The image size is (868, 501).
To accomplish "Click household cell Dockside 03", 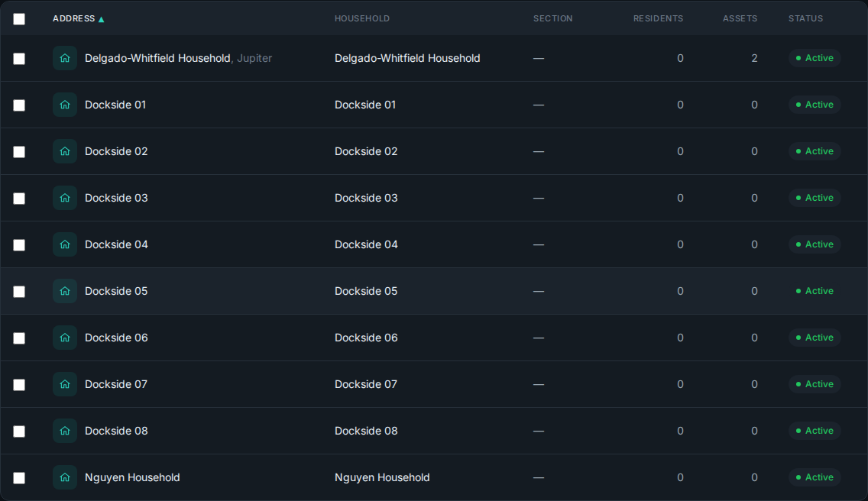I will tap(366, 198).
